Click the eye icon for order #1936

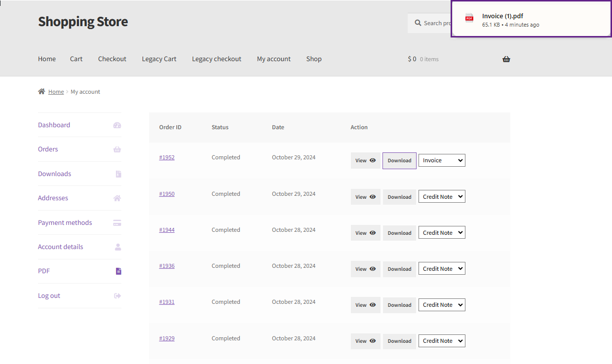pos(373,269)
